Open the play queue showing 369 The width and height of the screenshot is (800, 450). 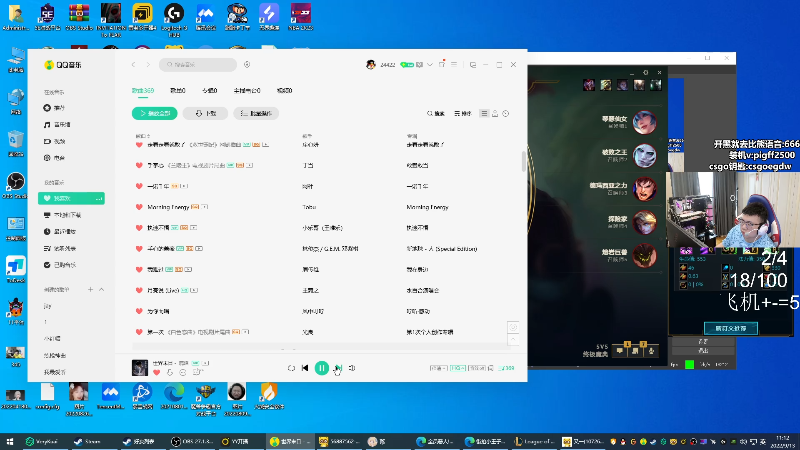(x=506, y=368)
